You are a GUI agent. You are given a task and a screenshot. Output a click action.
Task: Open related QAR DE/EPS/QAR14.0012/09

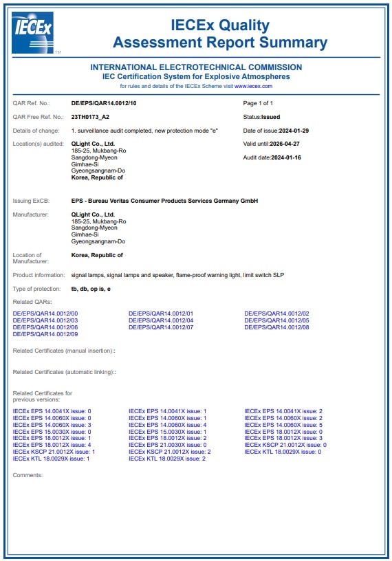pos(45,334)
